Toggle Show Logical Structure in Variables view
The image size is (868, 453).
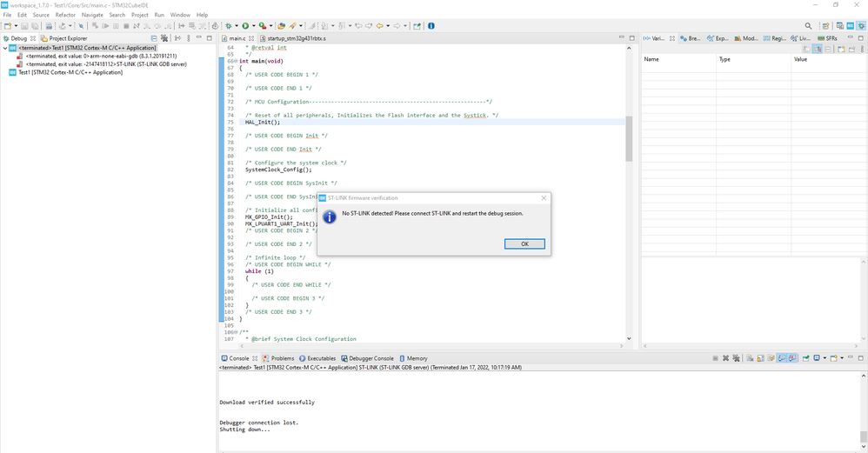pyautogui.click(x=817, y=50)
